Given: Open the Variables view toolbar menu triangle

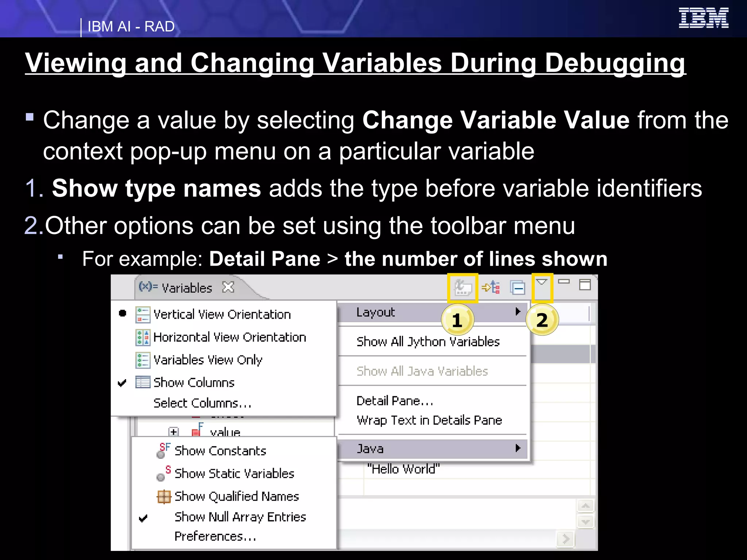Looking at the screenshot, I should click(x=542, y=282).
